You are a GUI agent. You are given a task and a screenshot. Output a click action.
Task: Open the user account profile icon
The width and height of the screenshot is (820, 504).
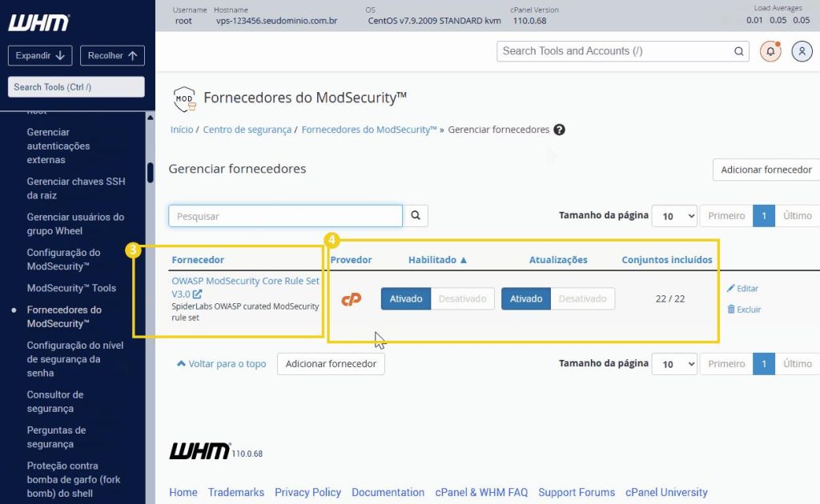pos(802,51)
